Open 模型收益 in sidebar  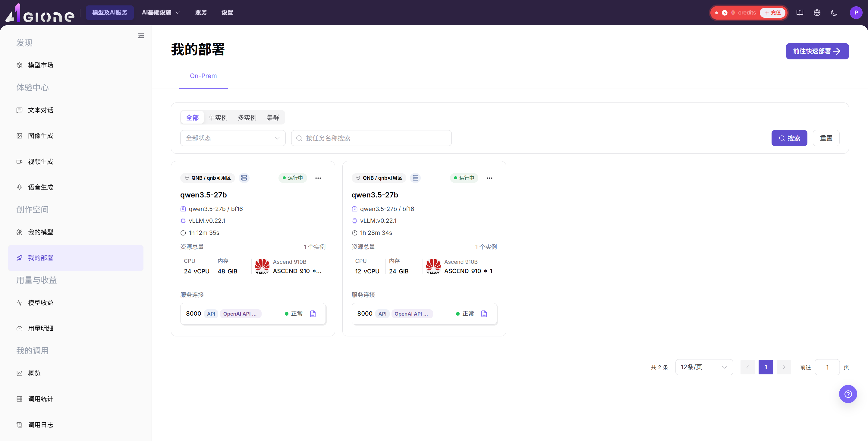click(x=76, y=303)
